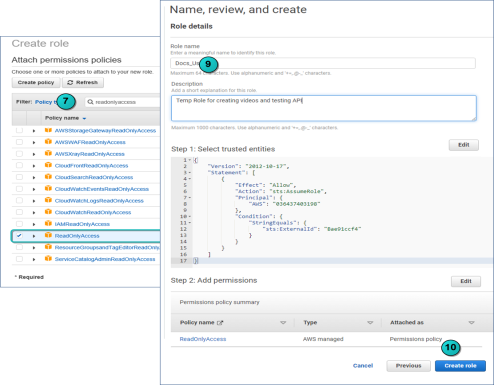Click the Create role button
Viewport: 494px width, 385px height.
pyautogui.click(x=460, y=366)
